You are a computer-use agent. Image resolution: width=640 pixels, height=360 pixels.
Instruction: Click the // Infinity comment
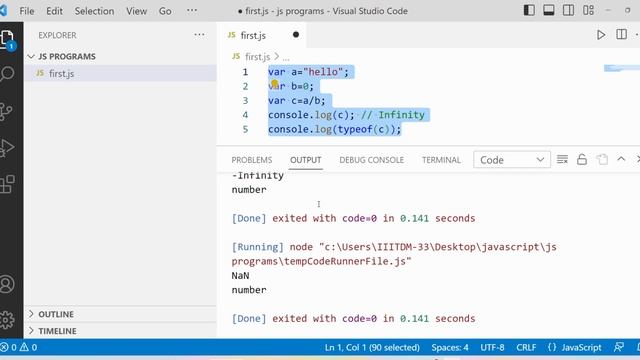[393, 115]
